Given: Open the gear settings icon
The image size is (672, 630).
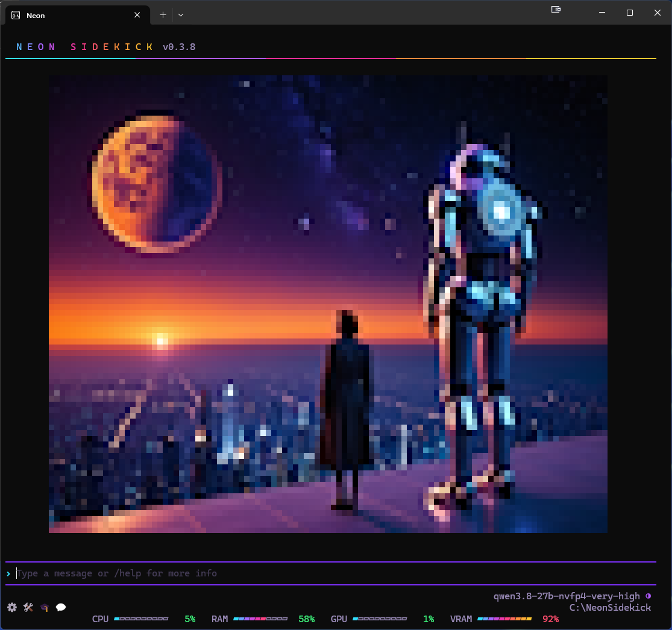Looking at the screenshot, I should click(12, 607).
